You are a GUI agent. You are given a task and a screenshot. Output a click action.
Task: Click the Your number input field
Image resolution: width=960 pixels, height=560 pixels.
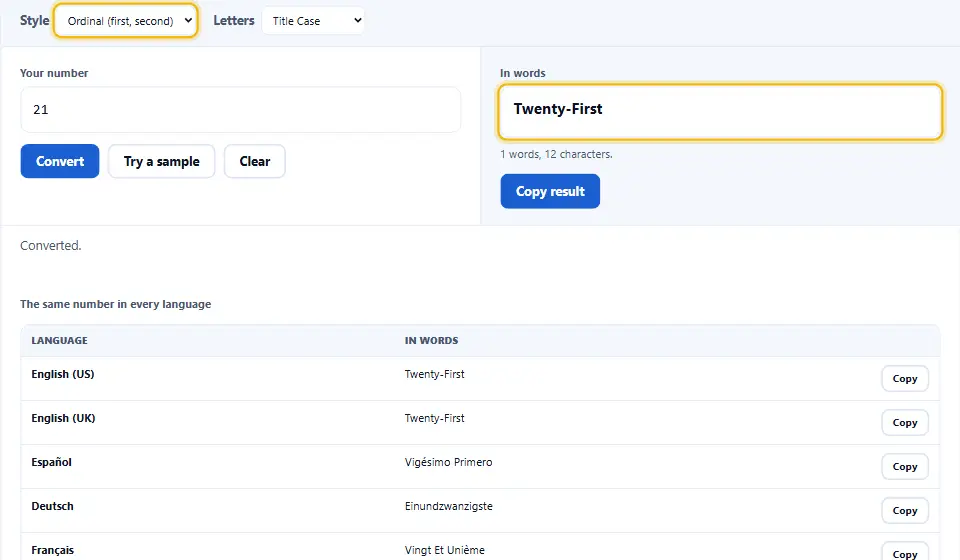click(241, 110)
